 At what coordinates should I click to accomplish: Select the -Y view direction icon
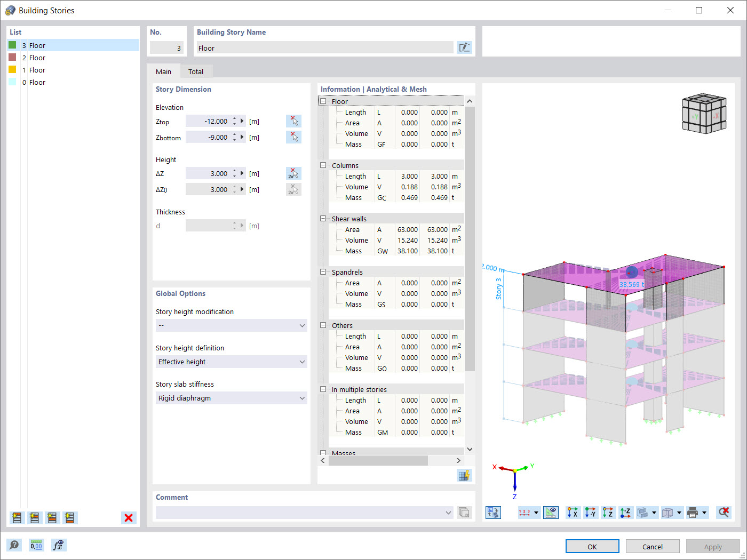pyautogui.click(x=590, y=512)
